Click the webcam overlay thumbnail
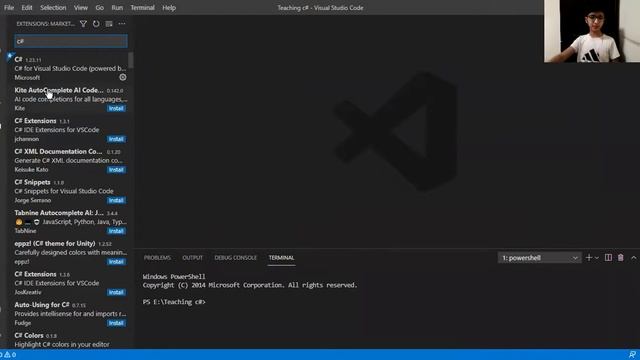 click(x=592, y=31)
